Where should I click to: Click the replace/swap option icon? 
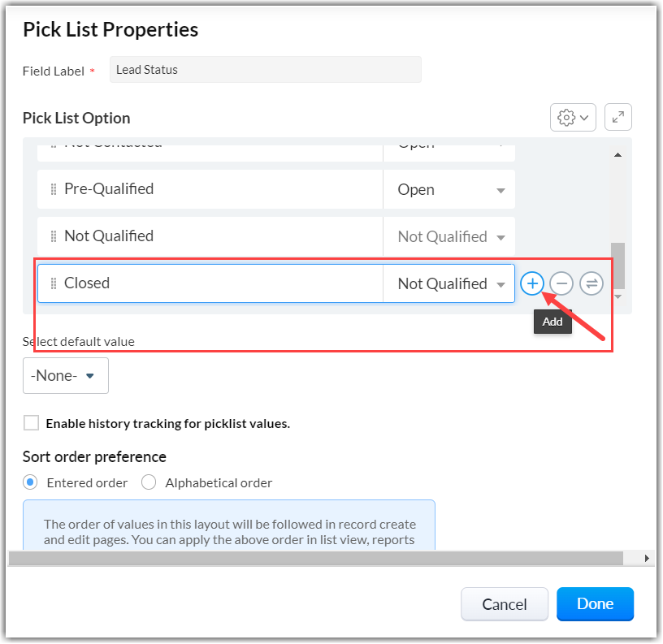591,283
